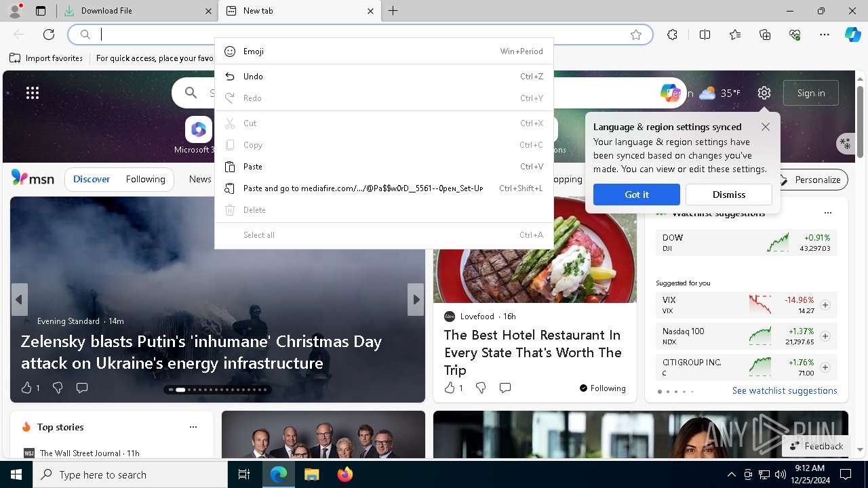868x488 pixels.
Task: Refresh the page with the reload icon
Action: pyautogui.click(x=49, y=35)
